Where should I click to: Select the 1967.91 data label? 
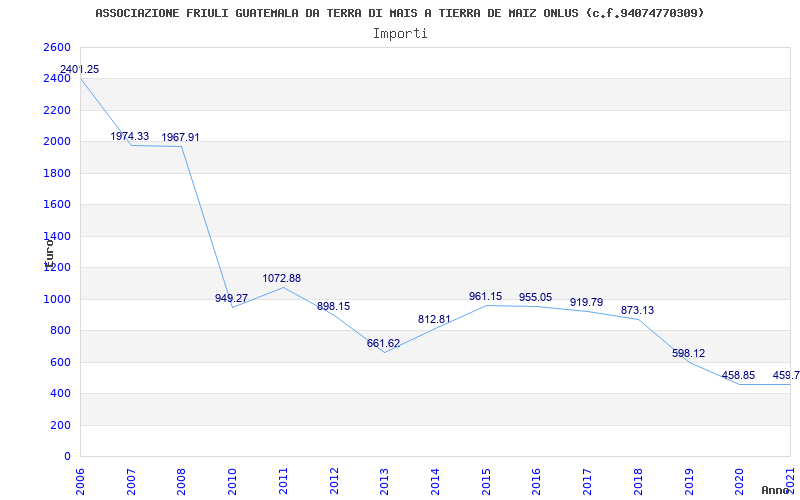coord(180,137)
